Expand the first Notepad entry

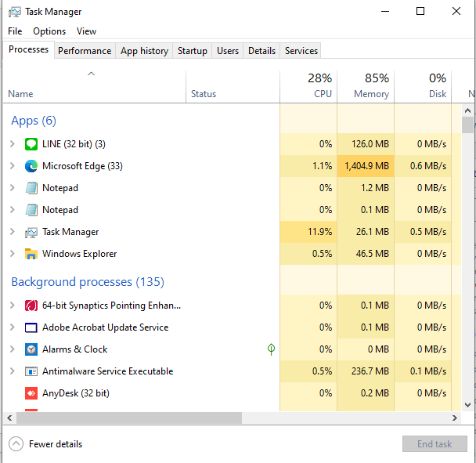point(13,187)
